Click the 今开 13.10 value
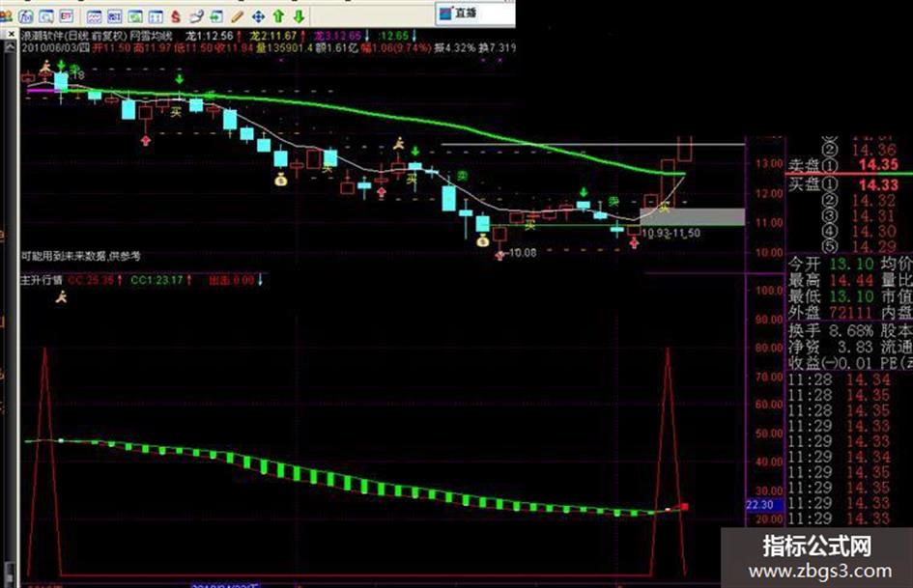The image size is (913, 588). click(851, 265)
